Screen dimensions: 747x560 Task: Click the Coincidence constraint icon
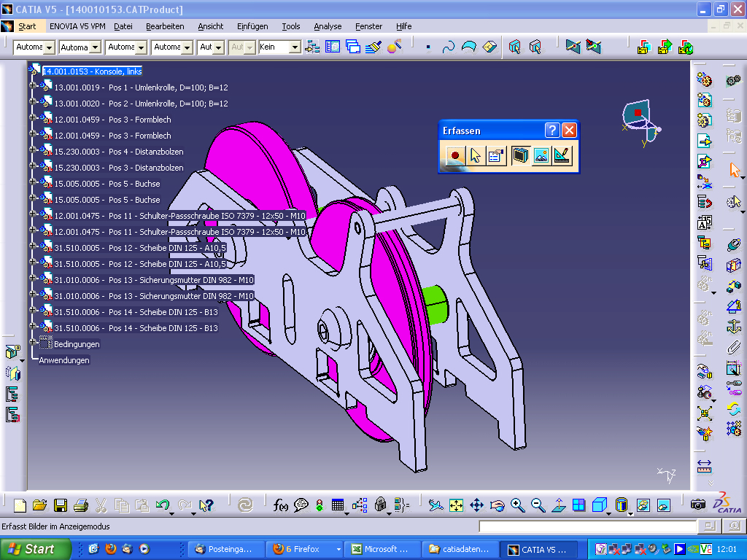tap(734, 245)
